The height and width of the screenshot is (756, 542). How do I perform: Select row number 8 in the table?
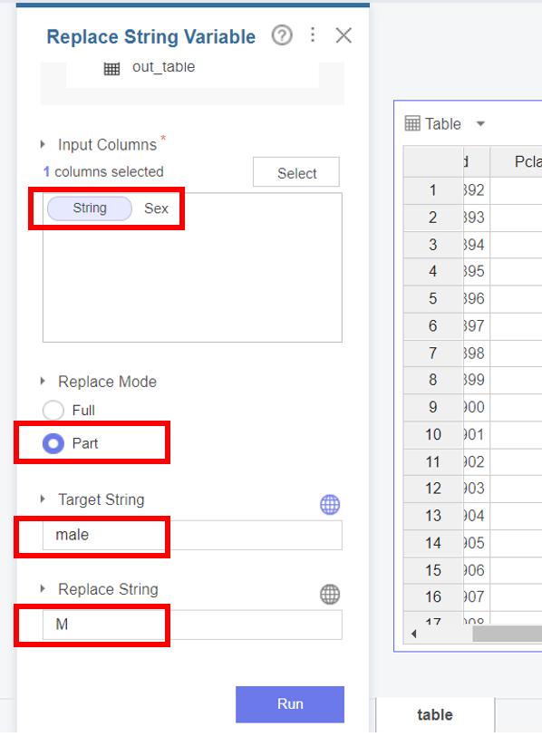[433, 380]
